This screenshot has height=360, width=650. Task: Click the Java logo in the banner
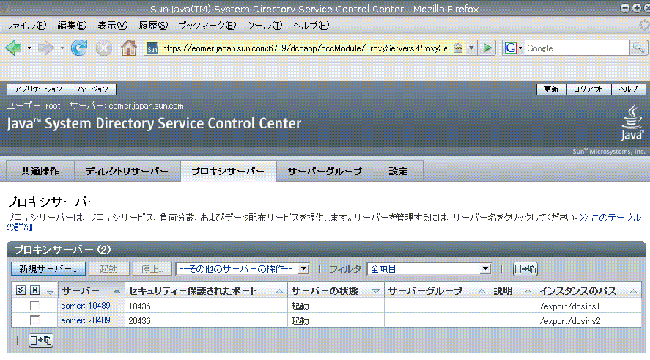click(632, 123)
